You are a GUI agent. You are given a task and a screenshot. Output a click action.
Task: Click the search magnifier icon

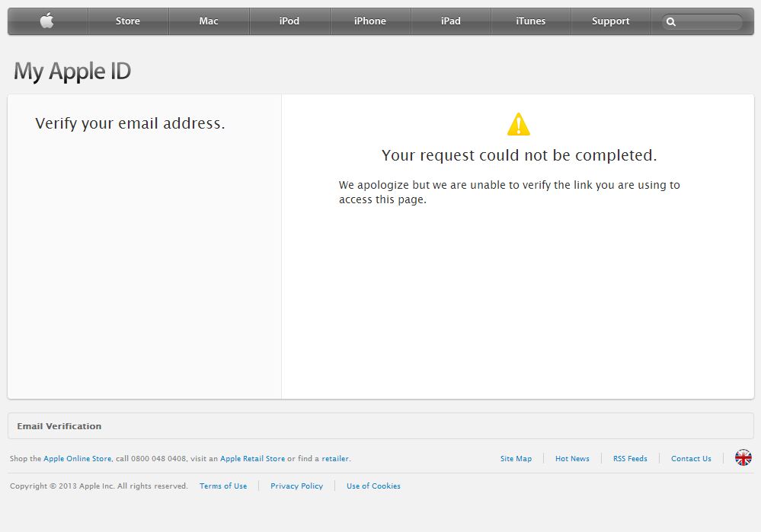click(x=670, y=22)
